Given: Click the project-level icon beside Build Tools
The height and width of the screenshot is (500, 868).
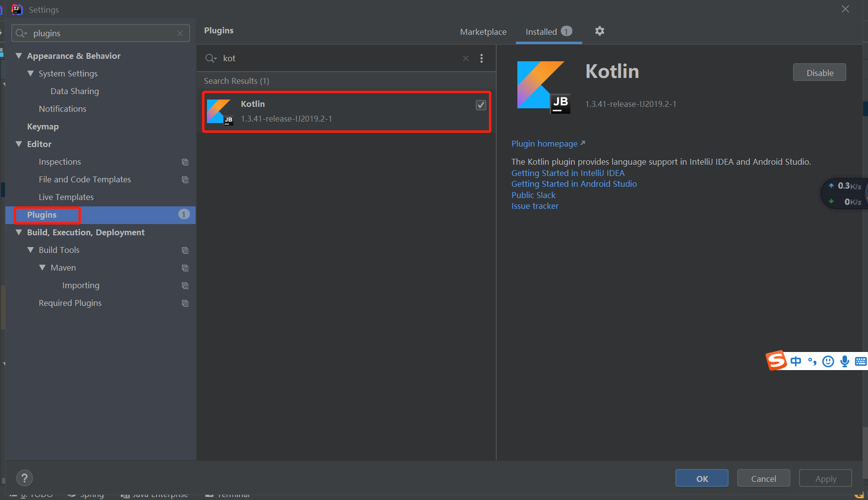Looking at the screenshot, I should tap(185, 250).
